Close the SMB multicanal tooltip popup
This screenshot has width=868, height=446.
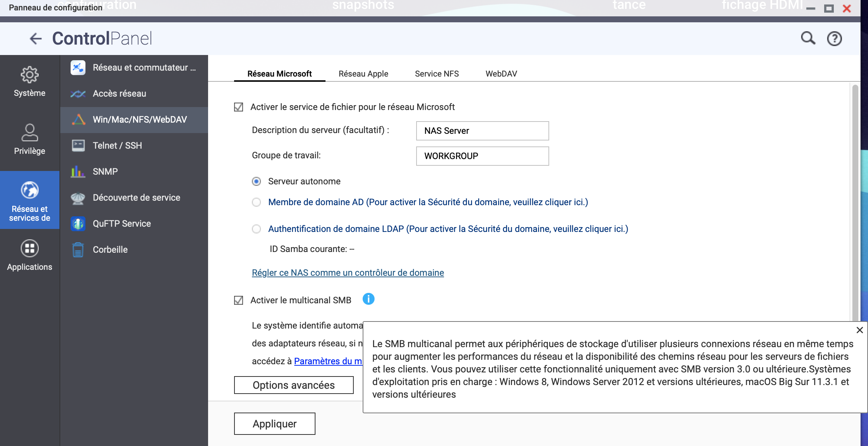859,330
